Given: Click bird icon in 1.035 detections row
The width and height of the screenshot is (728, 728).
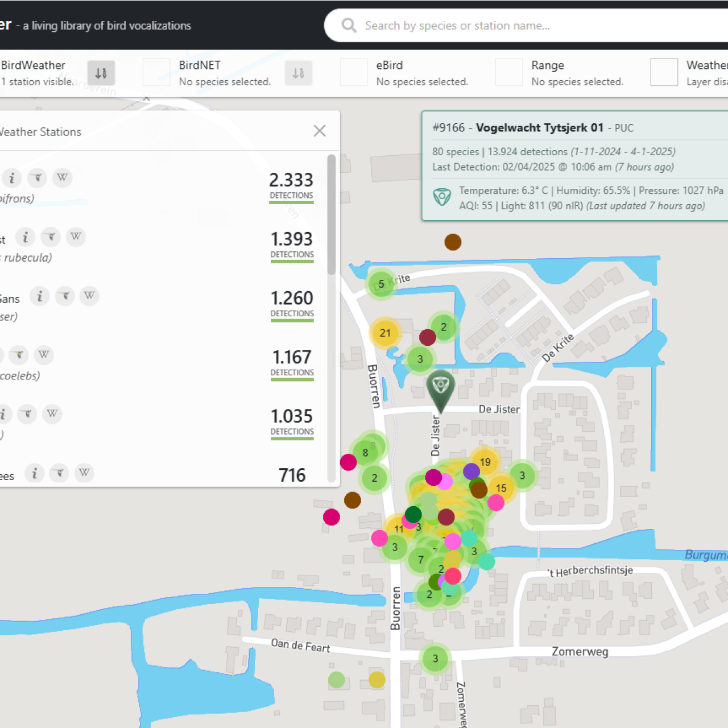Looking at the screenshot, I should coord(27,415).
